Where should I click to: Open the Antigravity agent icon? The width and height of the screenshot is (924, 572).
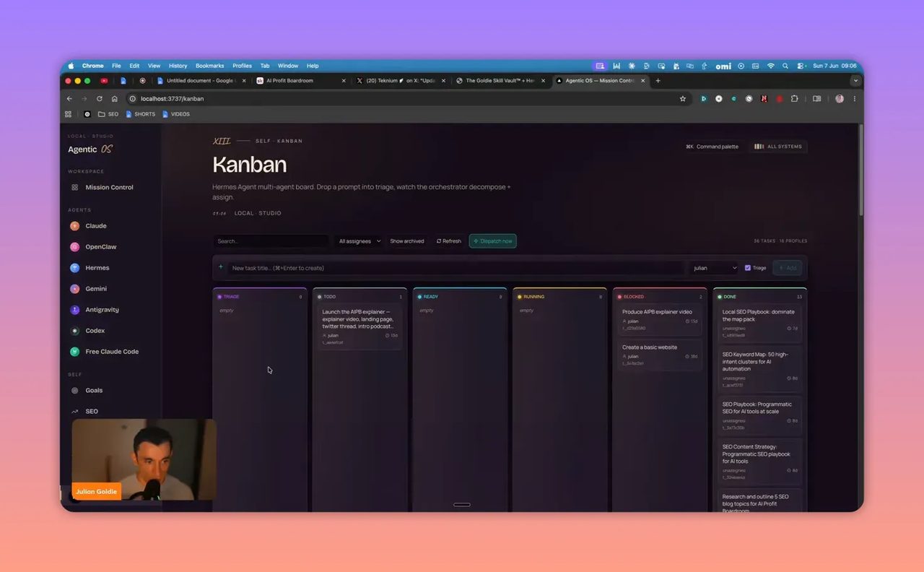click(74, 310)
